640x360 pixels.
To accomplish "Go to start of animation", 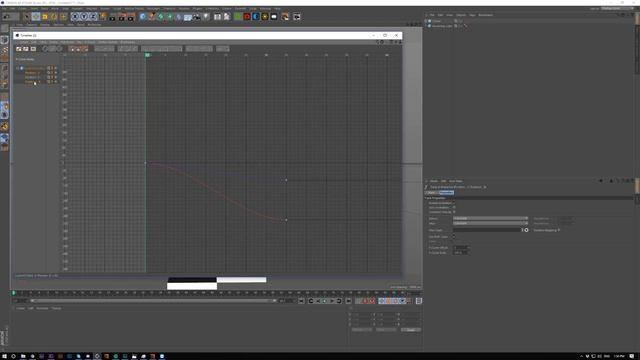I will (x=301, y=301).
